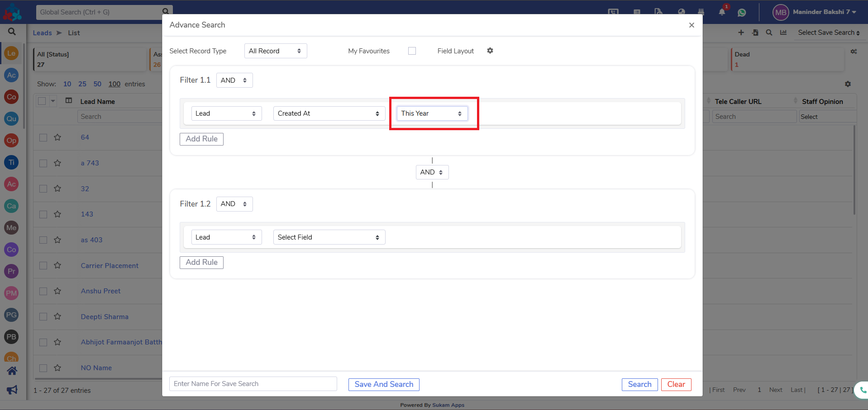The image size is (868, 410).
Task: Open the Created At field dropdown
Action: click(x=329, y=113)
